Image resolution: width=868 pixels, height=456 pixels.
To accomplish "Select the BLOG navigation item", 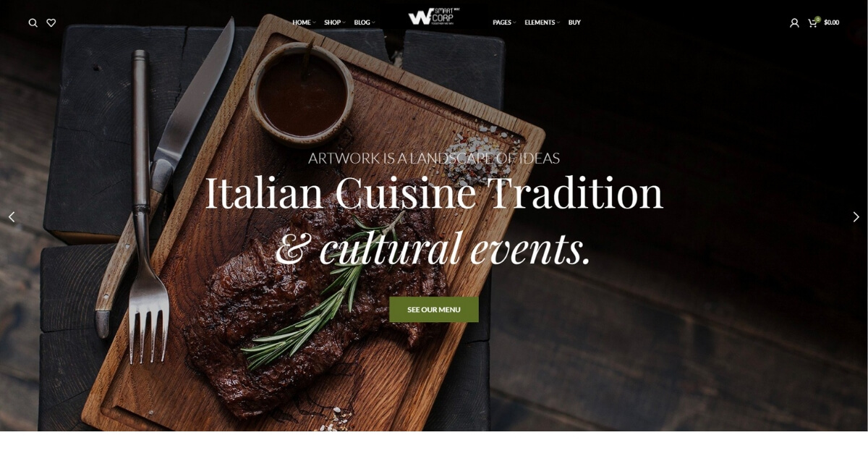I will coord(362,22).
